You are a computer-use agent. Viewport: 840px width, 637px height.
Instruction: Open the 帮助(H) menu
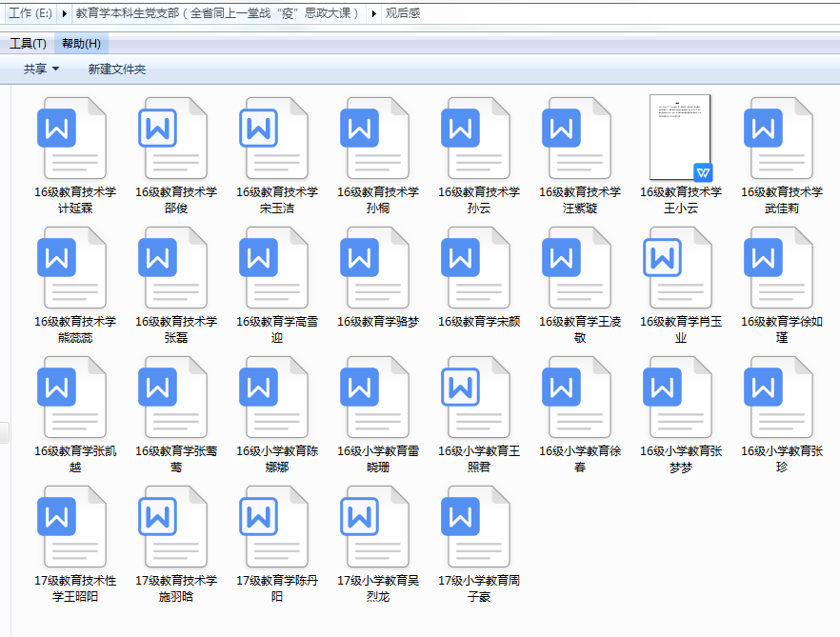pyautogui.click(x=81, y=44)
